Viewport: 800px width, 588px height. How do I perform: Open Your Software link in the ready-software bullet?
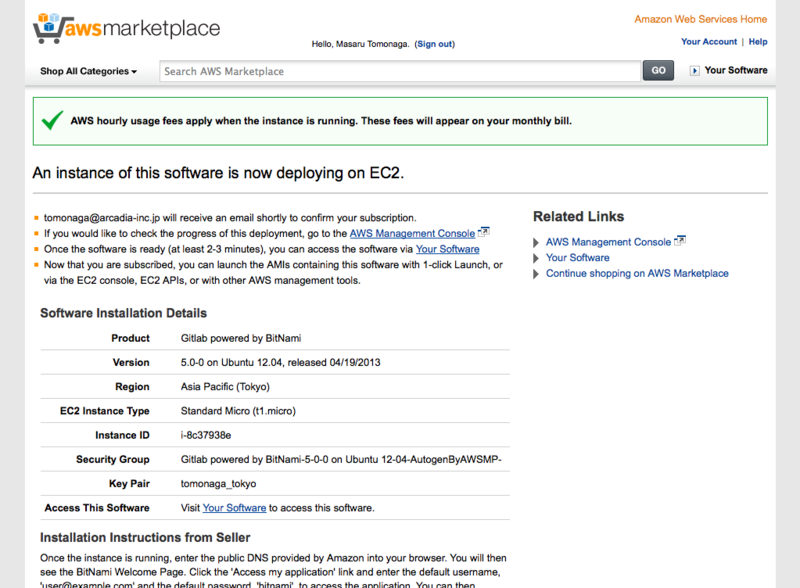pos(447,249)
